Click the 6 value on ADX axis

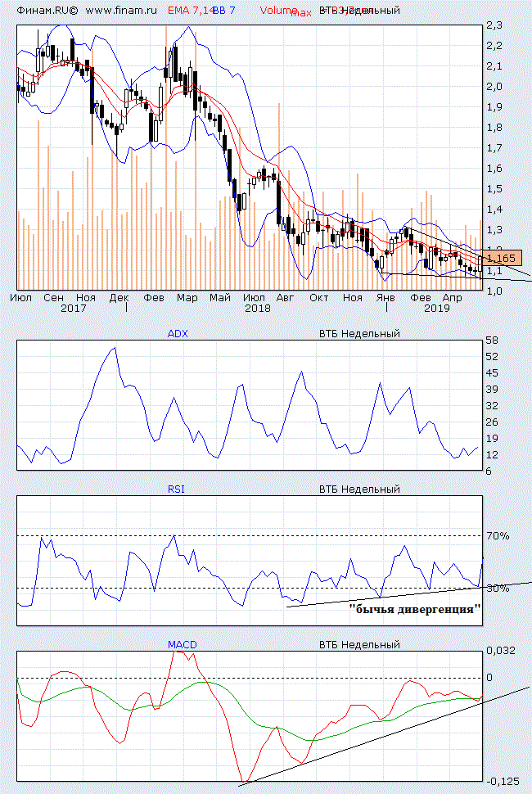(489, 471)
